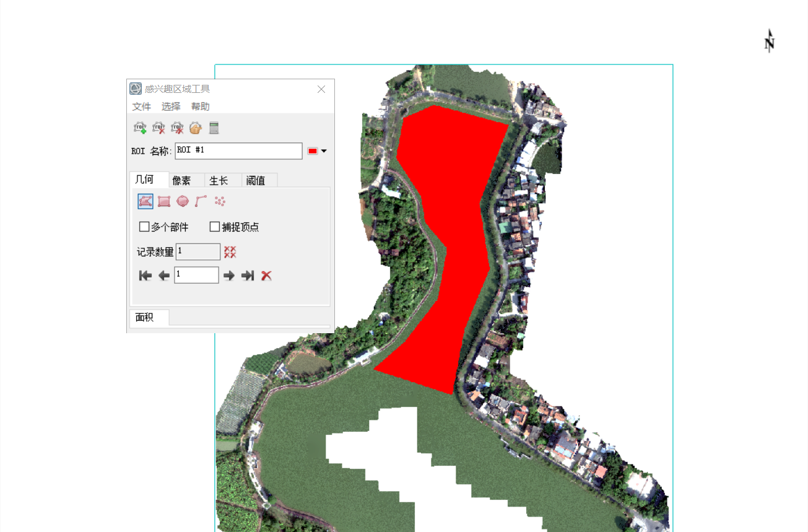Switch to the 阈值 tab
The height and width of the screenshot is (532, 808).
pyautogui.click(x=255, y=181)
